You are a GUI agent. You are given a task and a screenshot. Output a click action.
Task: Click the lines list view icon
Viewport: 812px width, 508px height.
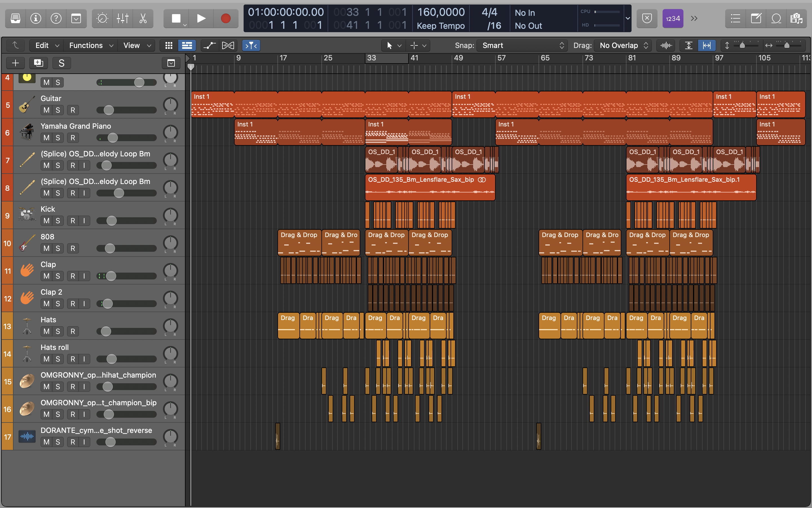click(187, 45)
